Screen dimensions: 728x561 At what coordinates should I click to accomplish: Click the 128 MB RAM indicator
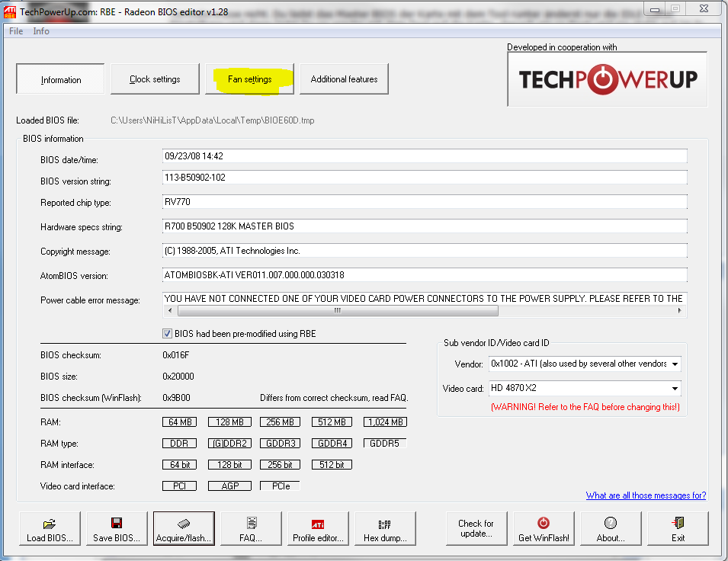coord(229,422)
